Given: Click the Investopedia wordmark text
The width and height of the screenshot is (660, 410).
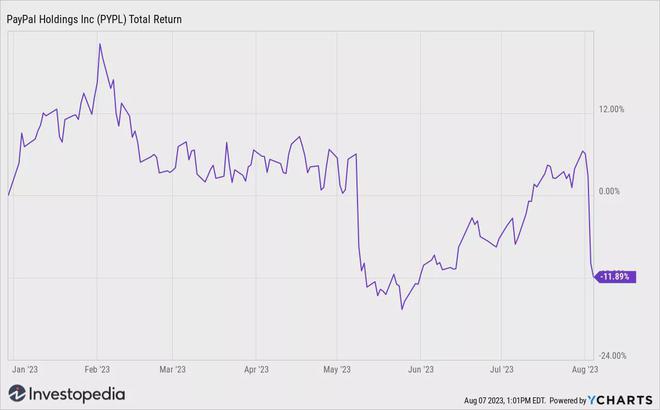Looking at the screenshot, I should (76, 393).
